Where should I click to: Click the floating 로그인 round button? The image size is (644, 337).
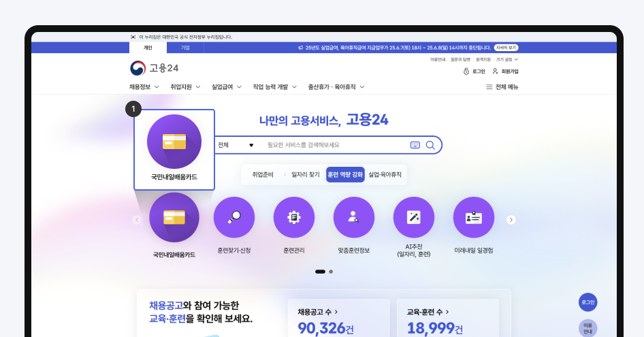587,302
